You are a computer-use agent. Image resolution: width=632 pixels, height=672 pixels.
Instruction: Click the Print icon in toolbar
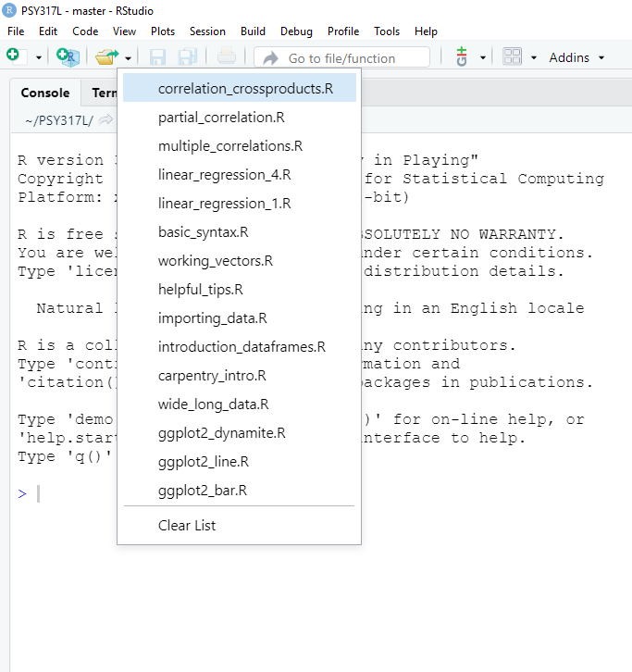pyautogui.click(x=227, y=57)
